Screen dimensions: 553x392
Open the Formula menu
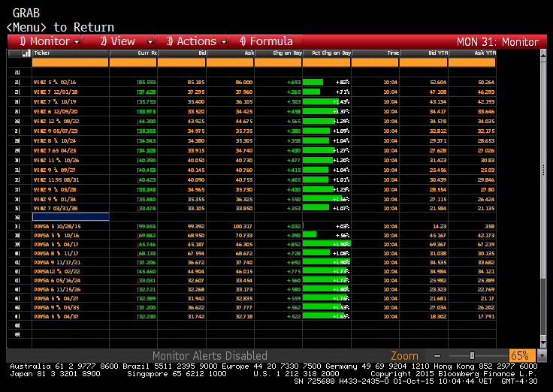(266, 41)
